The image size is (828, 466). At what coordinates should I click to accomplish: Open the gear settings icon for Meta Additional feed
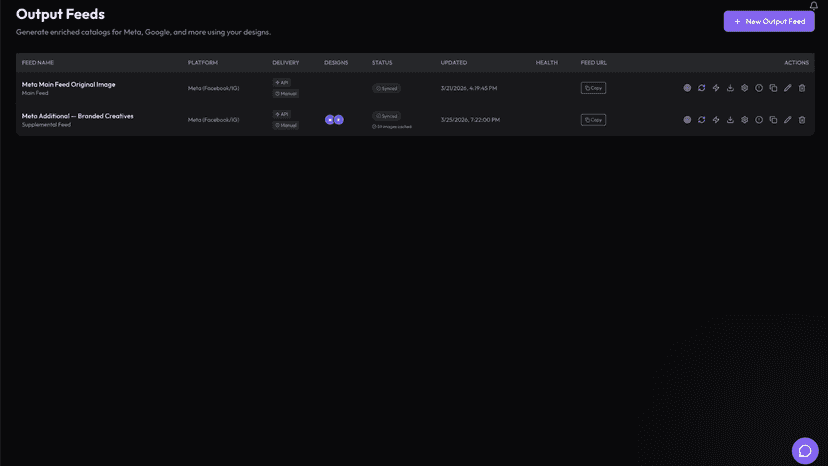[x=745, y=120]
